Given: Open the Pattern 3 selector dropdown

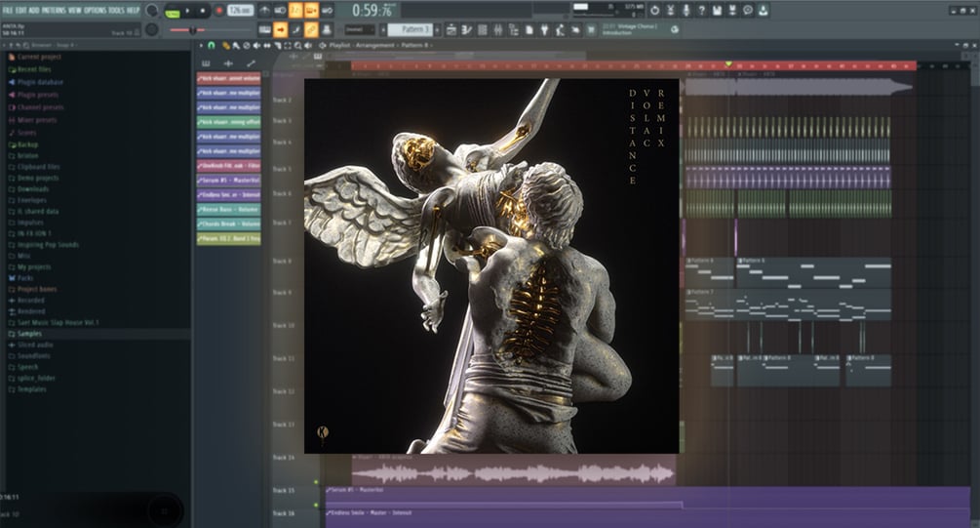Looking at the screenshot, I should (410, 29).
